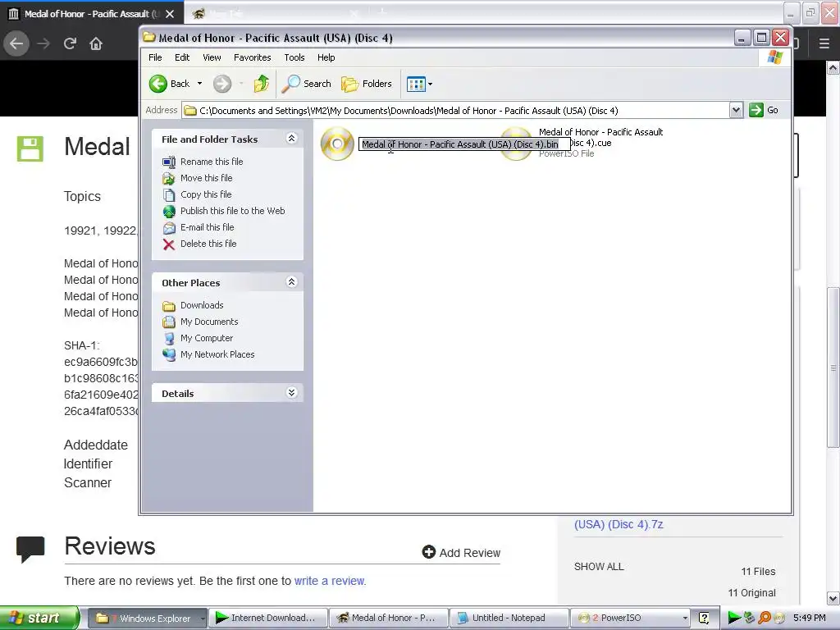Open Search in Explorer toolbar
Screen dimensions: 840x630
(307, 84)
